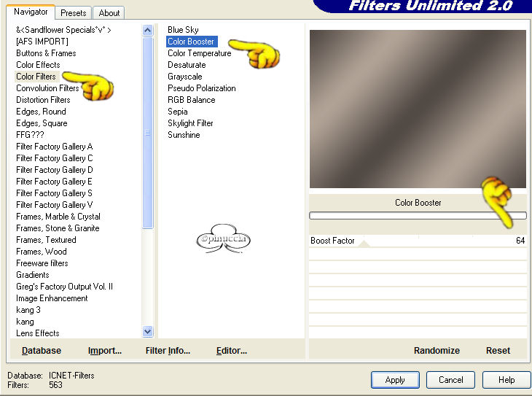The width and height of the screenshot is (532, 396).
Task: Select Buttons & Frames category
Action: tap(46, 53)
